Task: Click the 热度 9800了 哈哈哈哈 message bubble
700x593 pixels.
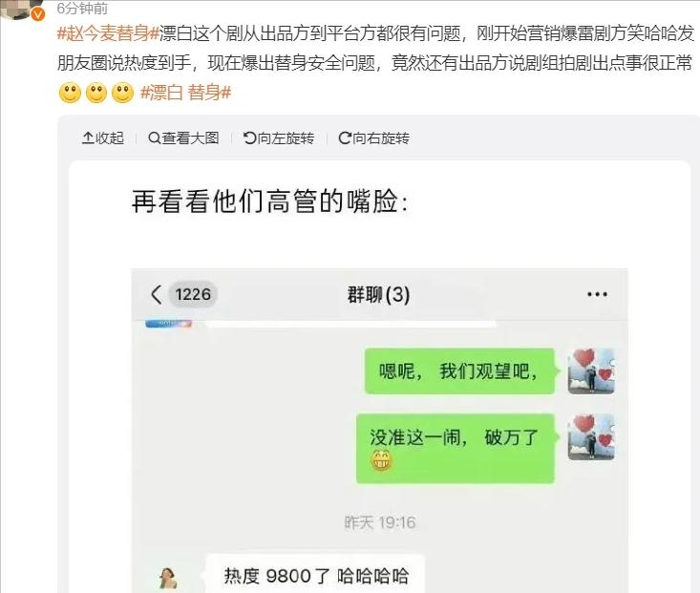Action: (315, 575)
